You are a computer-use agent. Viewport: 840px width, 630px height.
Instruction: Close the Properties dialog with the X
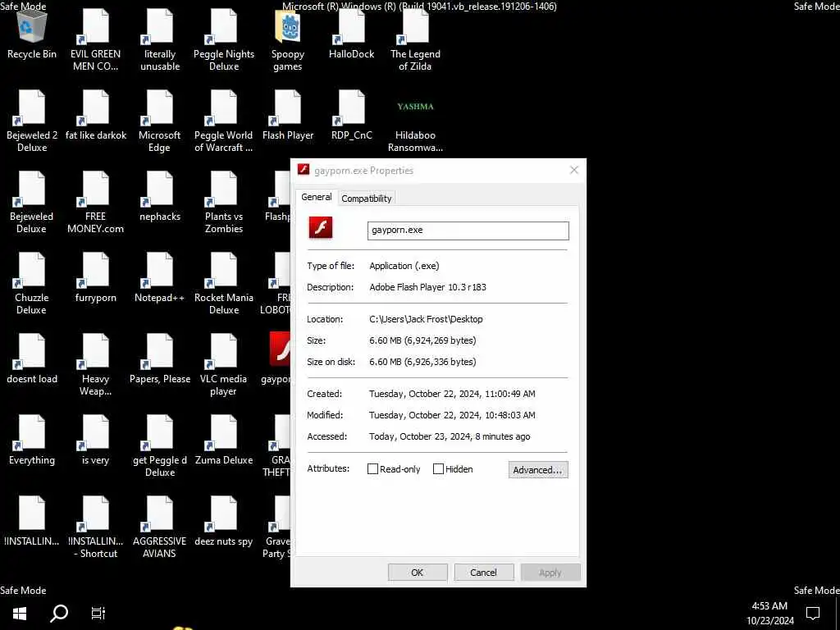573,170
